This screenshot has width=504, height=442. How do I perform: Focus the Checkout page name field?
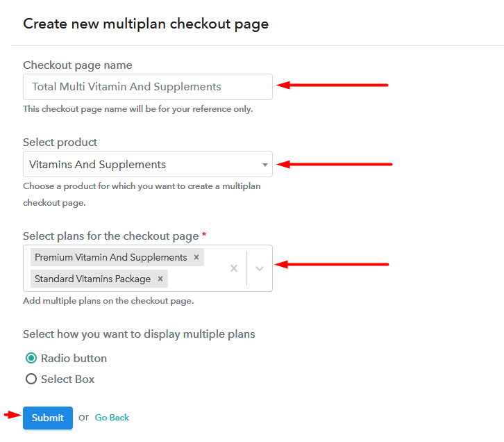[147, 87]
